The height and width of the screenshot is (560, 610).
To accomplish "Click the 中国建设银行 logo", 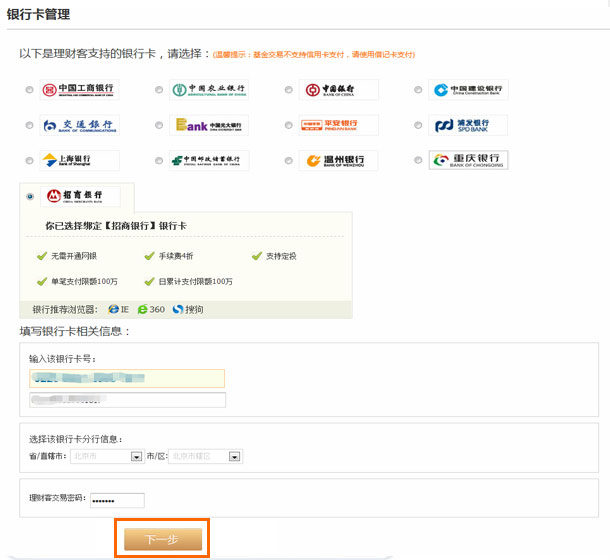I will point(468,90).
